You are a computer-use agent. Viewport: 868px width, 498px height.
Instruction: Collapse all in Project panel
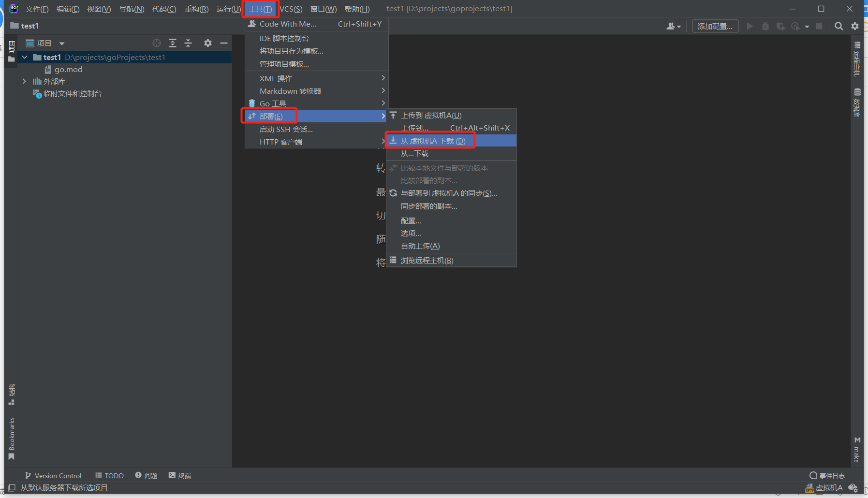188,43
